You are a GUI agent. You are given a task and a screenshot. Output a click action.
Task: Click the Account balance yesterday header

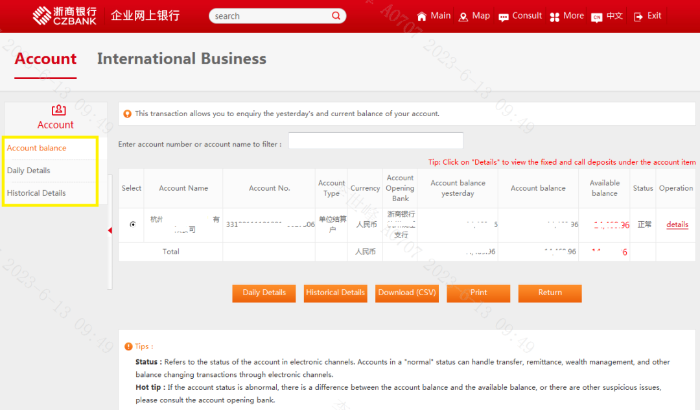(x=458, y=188)
